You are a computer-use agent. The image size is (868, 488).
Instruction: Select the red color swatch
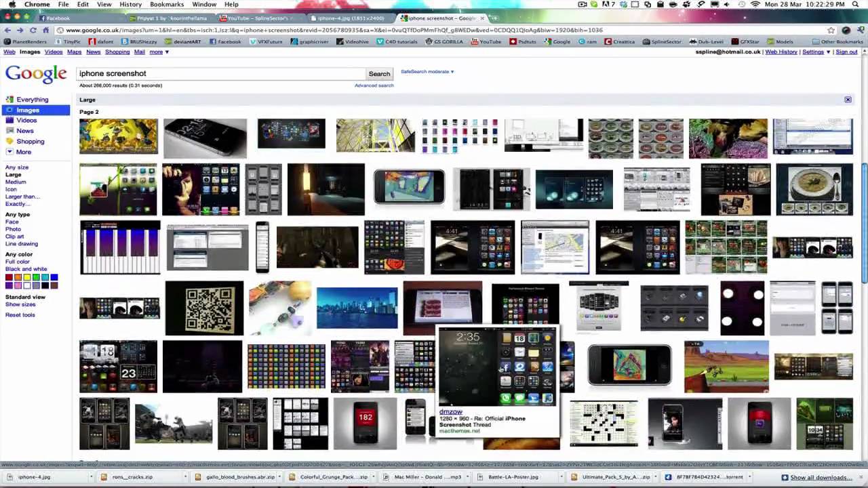click(9, 278)
